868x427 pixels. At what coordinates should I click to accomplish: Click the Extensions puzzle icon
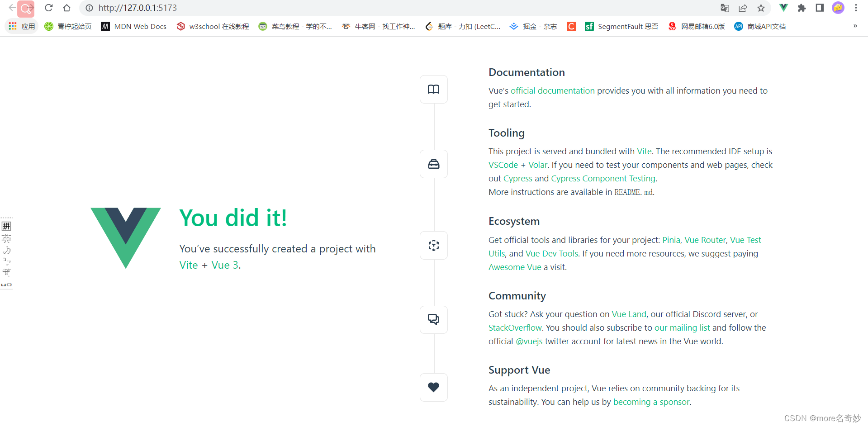click(802, 8)
